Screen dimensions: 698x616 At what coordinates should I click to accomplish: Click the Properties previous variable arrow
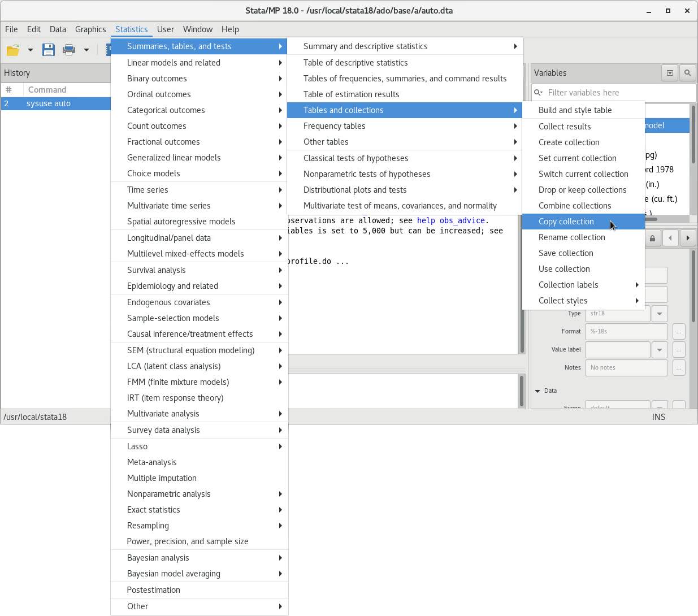pos(670,238)
